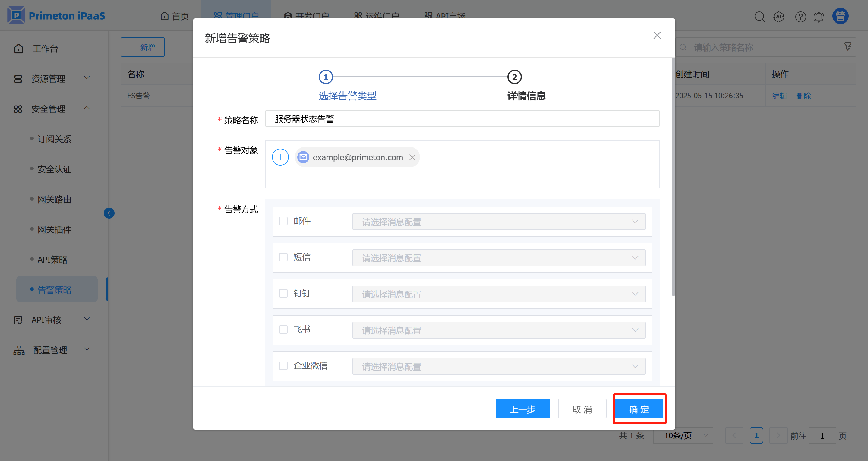
Task: Click the 上一步 previous step button
Action: (x=522, y=409)
